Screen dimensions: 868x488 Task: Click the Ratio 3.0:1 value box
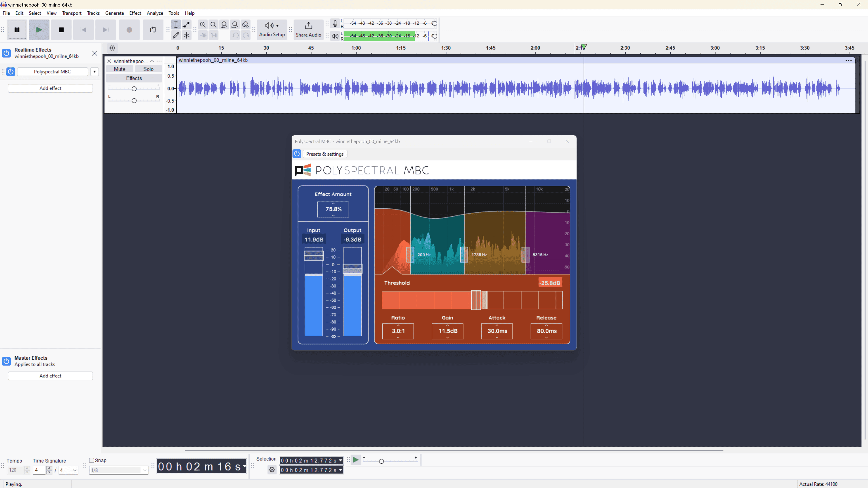point(398,331)
